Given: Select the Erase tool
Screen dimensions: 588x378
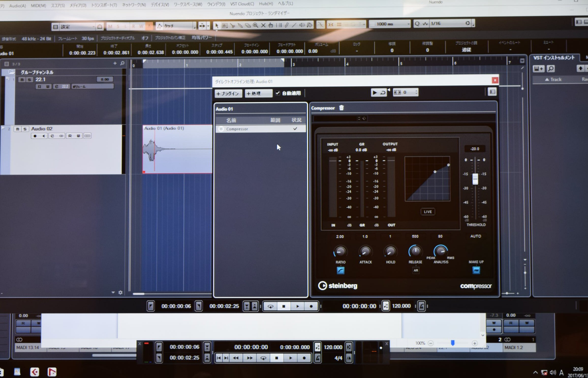Looking at the screenshot, I should point(247,25).
